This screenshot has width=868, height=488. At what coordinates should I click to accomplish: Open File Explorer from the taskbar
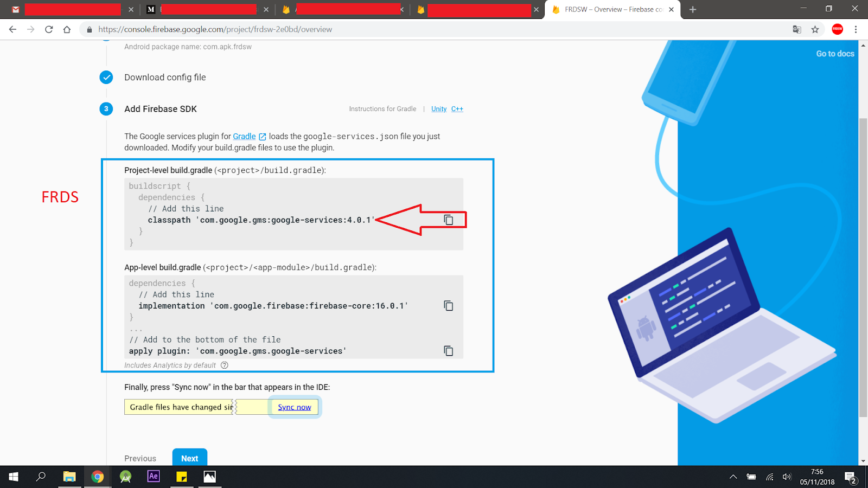click(x=69, y=477)
